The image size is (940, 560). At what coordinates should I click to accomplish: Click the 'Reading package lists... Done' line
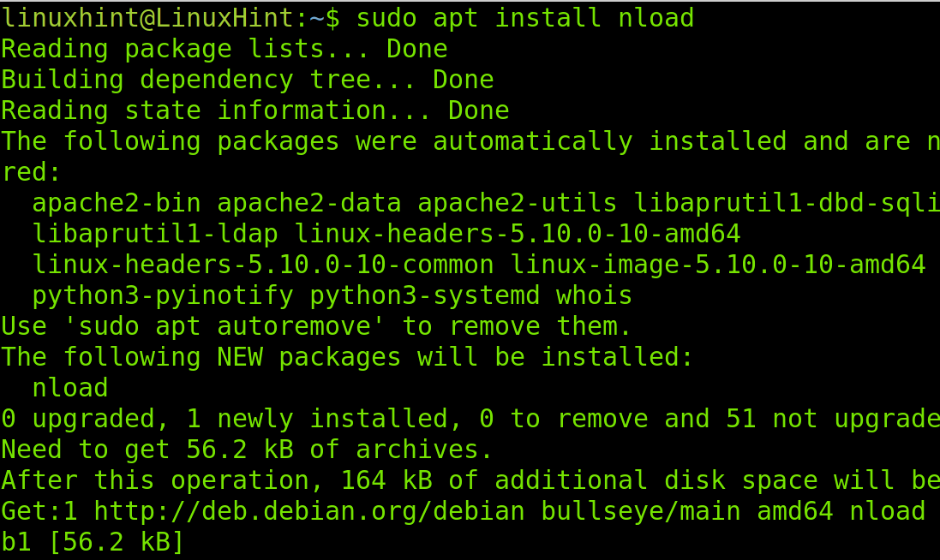pos(225,49)
